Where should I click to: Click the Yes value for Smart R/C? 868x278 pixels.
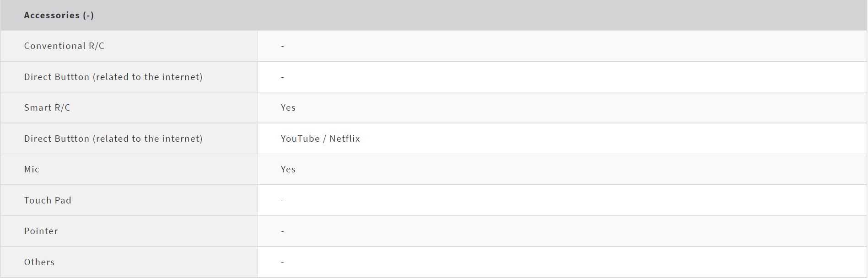tap(288, 107)
